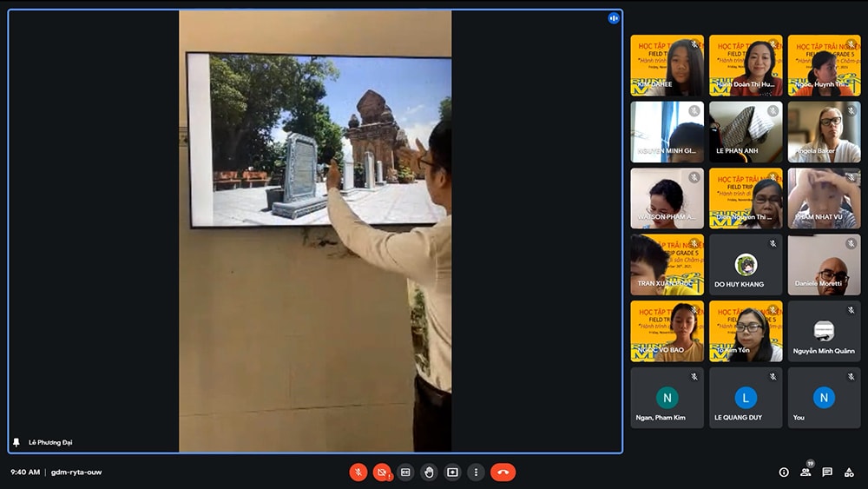Select the Daniele Moretti participant tile
868x489 pixels.
(x=824, y=265)
